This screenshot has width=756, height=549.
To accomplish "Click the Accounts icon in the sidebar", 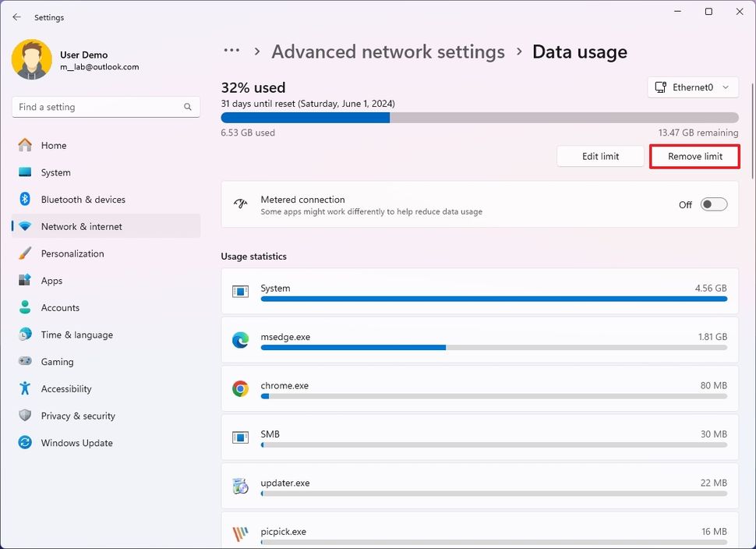I will point(24,307).
